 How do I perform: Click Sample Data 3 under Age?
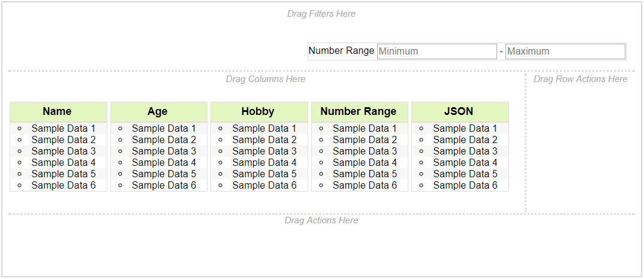pos(164,151)
